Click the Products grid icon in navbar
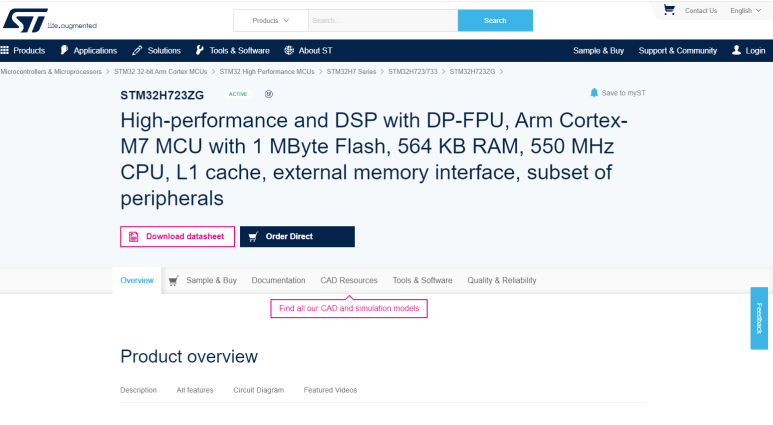Image resolution: width=773 pixels, height=425 pixels. coord(5,50)
